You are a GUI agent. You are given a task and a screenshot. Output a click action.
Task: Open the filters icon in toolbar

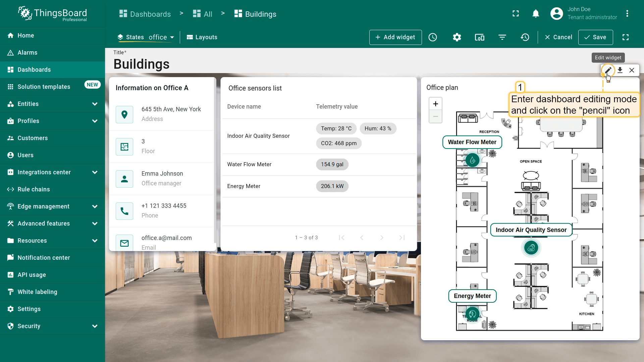502,37
